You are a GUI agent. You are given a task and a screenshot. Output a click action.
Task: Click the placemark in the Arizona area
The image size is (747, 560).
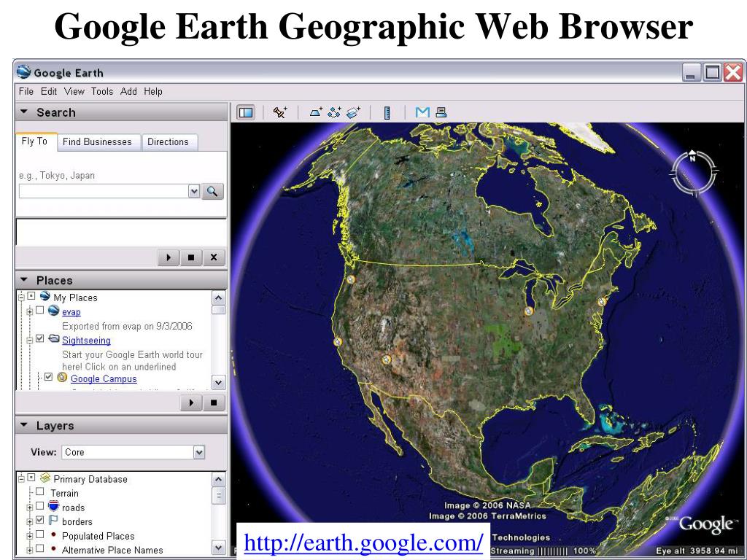(x=387, y=359)
